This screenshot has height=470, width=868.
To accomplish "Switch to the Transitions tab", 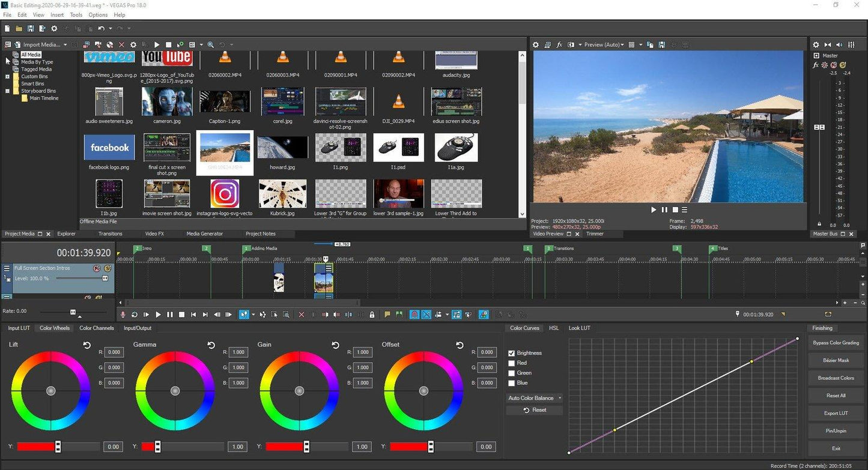I will click(x=110, y=233).
